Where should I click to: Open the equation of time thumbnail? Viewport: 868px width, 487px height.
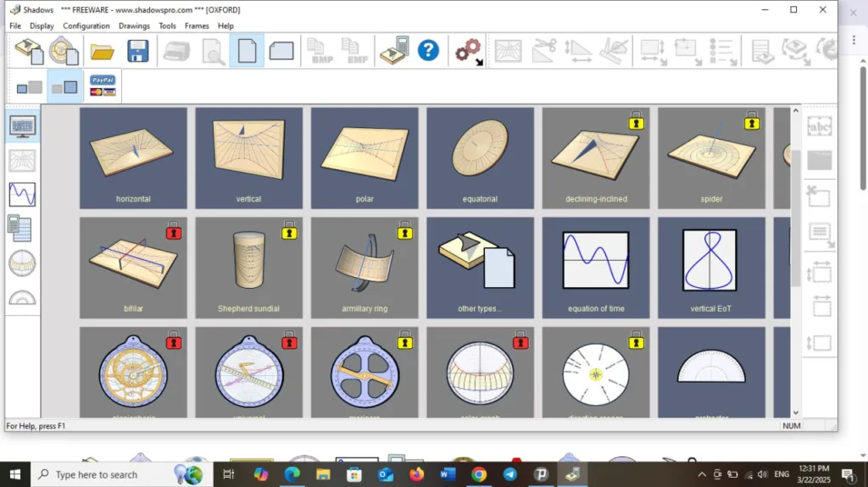tap(596, 268)
